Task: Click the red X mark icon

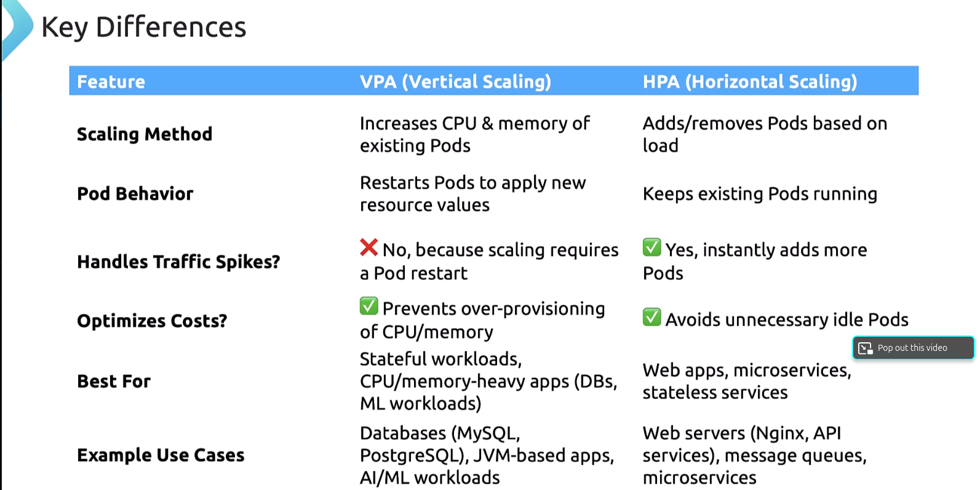Action: tap(368, 247)
